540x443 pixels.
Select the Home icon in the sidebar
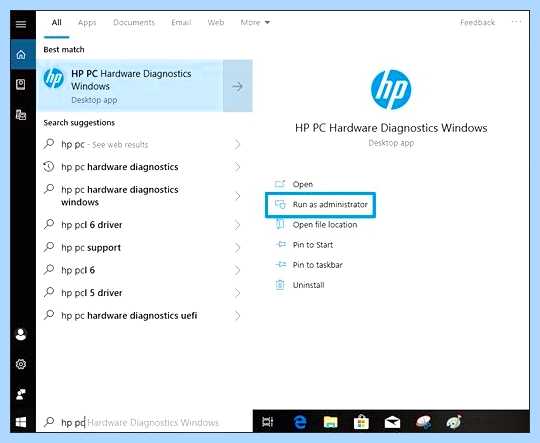[x=21, y=54]
